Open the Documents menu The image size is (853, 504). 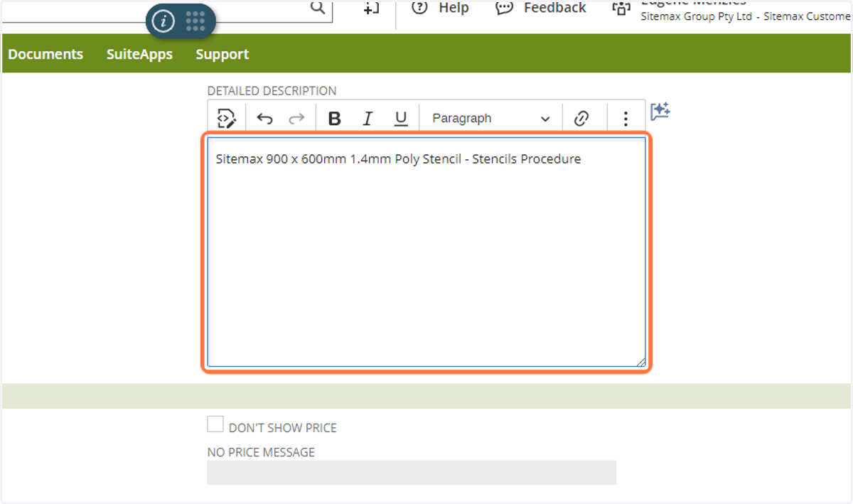[x=45, y=54]
